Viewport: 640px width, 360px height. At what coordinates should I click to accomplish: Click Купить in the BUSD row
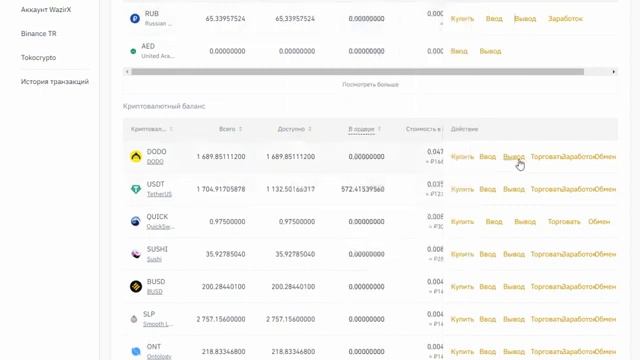[462, 287]
